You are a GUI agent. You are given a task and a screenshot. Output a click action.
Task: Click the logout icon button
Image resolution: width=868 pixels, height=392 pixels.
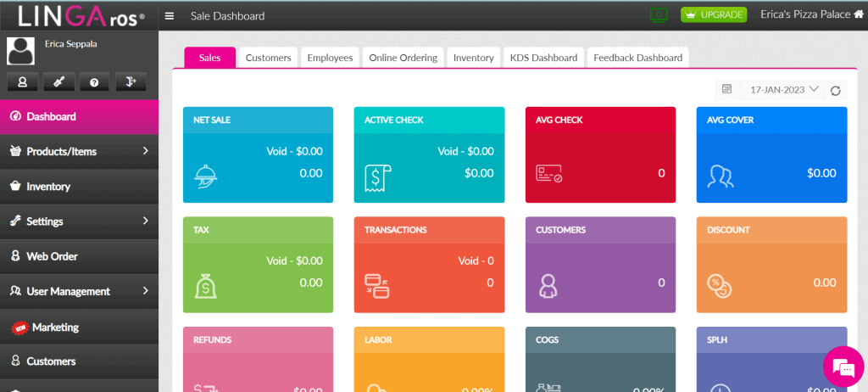click(x=130, y=82)
